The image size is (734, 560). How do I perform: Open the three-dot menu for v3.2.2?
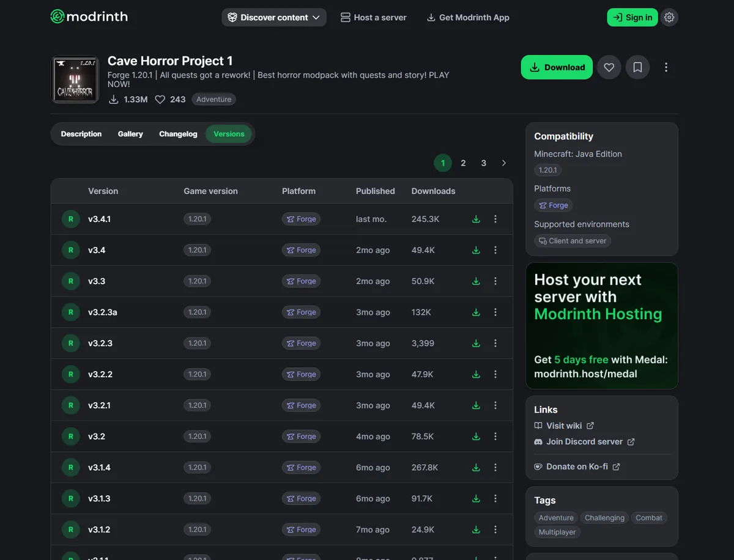click(x=495, y=374)
